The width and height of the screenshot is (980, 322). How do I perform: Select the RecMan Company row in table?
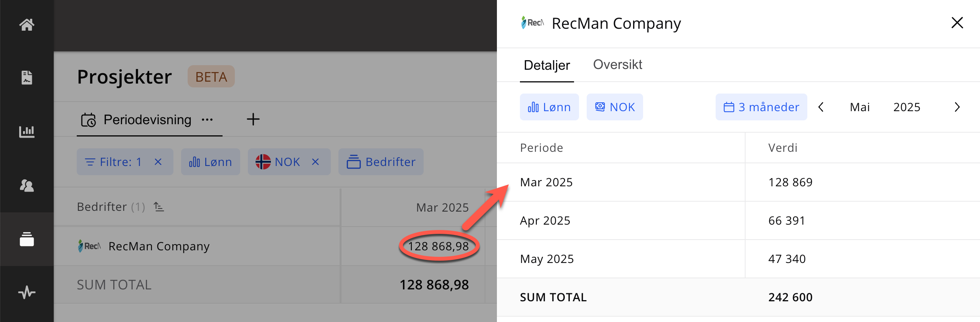159,246
